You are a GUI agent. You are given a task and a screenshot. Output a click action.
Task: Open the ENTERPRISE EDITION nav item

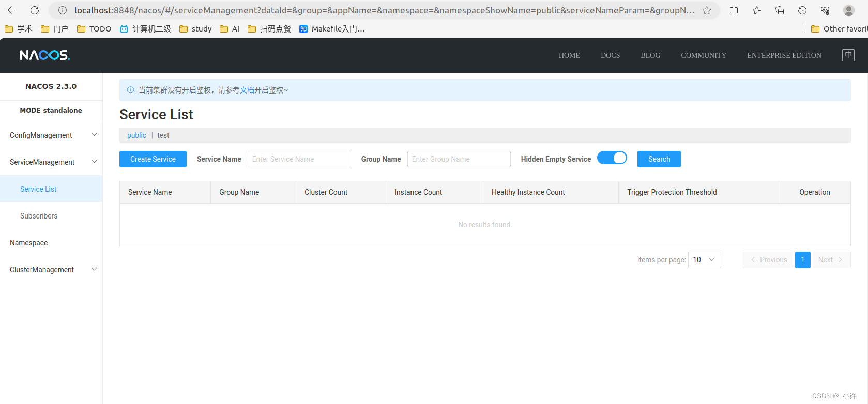[784, 55]
